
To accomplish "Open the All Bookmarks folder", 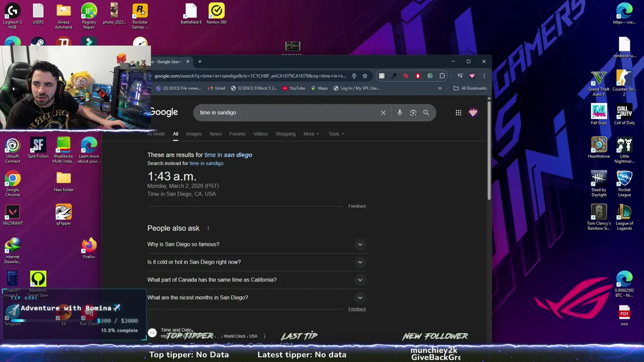I will pos(470,88).
